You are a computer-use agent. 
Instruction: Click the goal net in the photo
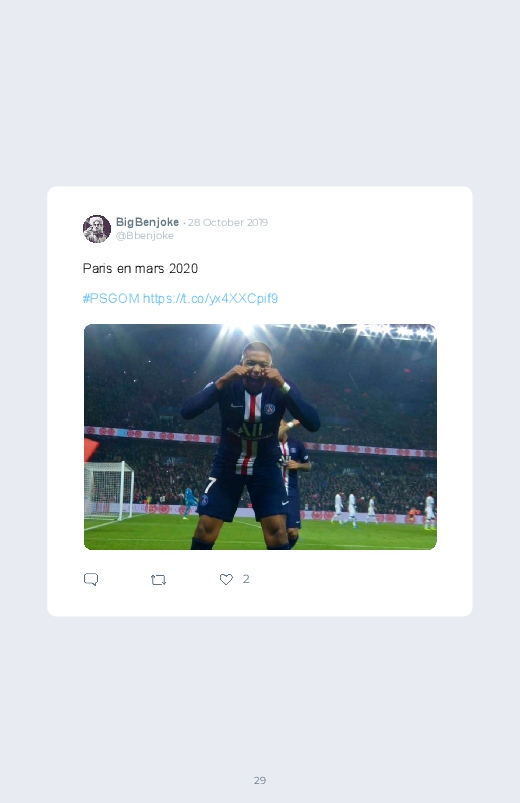109,489
